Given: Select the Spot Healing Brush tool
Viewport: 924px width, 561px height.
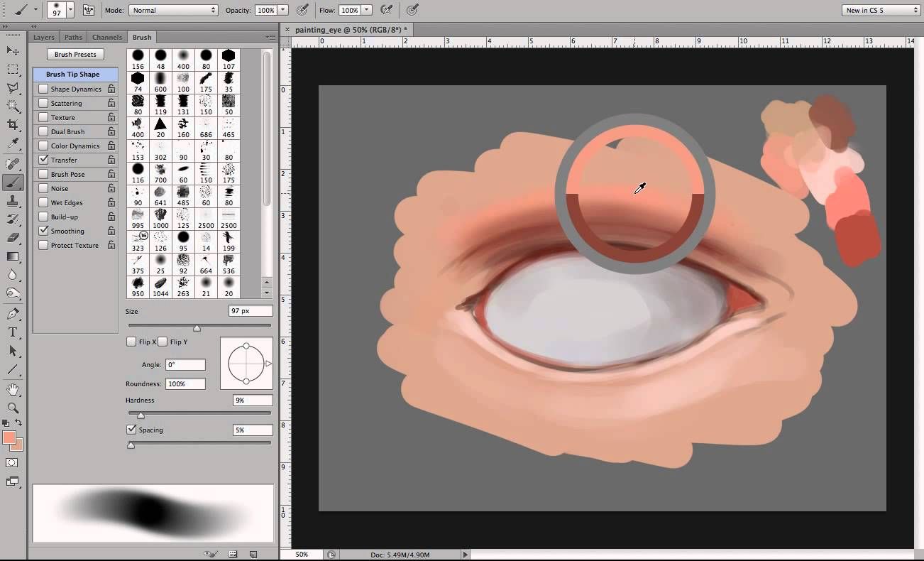Looking at the screenshot, I should 13,164.
